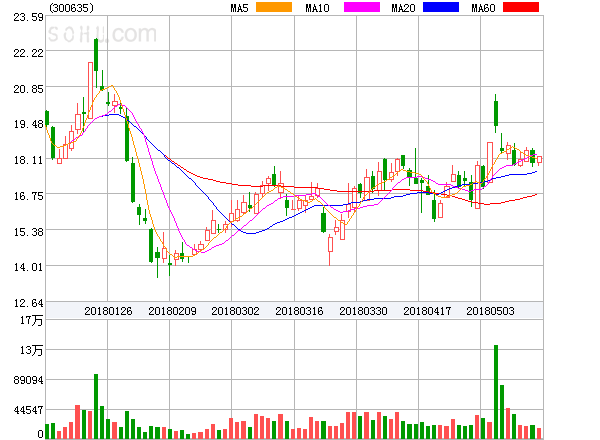Screen dimensions: 600x440
Task: Click the 13万 volume axis label
Action: [31, 350]
